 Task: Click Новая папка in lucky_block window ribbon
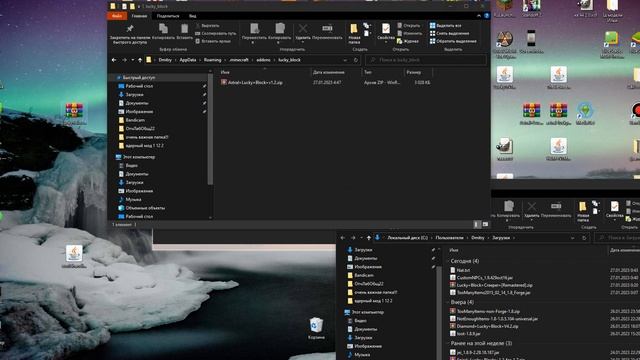click(x=354, y=33)
